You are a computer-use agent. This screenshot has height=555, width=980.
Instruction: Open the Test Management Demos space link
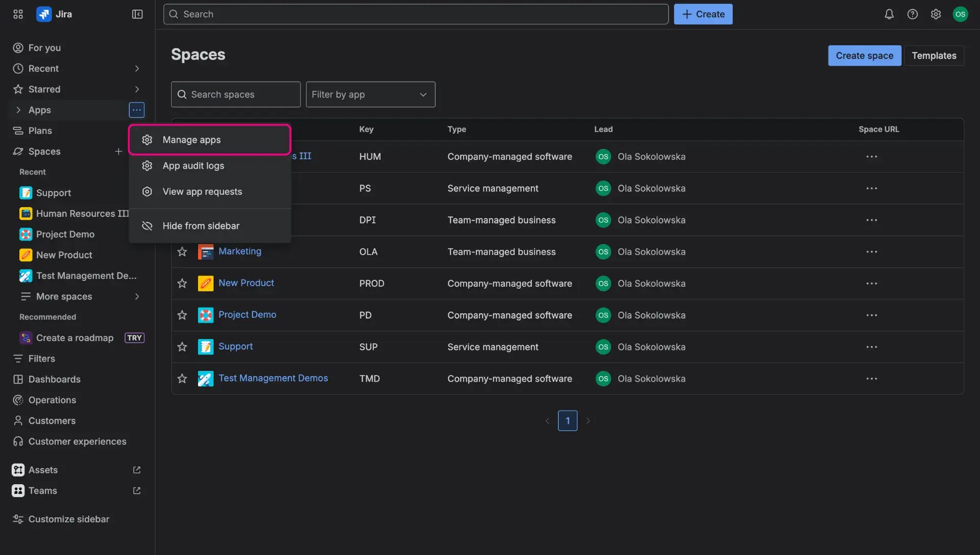point(273,378)
